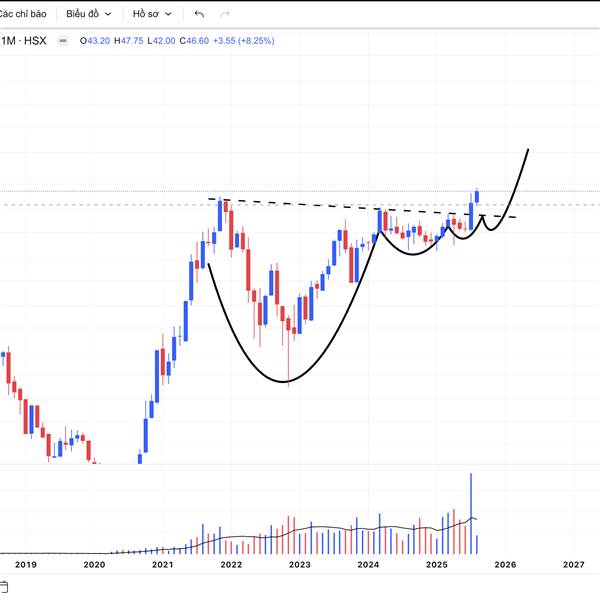Click the close price value C46.60
This screenshot has width=600, height=600.
click(194, 41)
